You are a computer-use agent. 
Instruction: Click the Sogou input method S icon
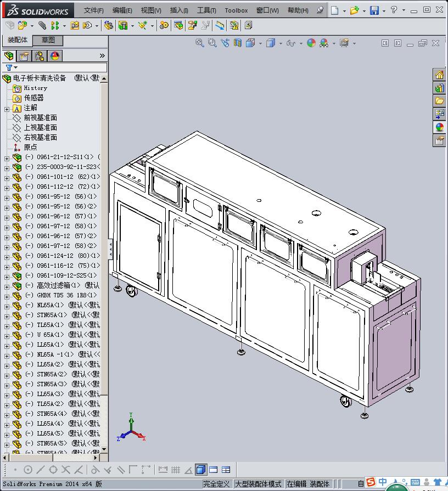coord(371,482)
